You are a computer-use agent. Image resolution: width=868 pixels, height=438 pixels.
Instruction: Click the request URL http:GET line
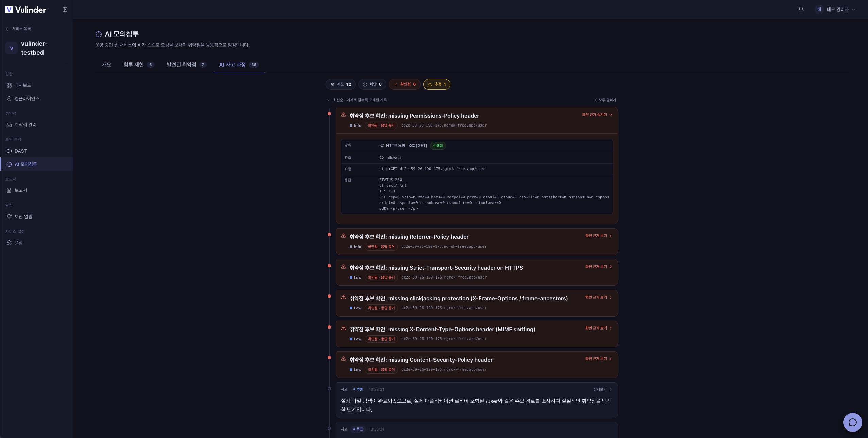pos(432,169)
